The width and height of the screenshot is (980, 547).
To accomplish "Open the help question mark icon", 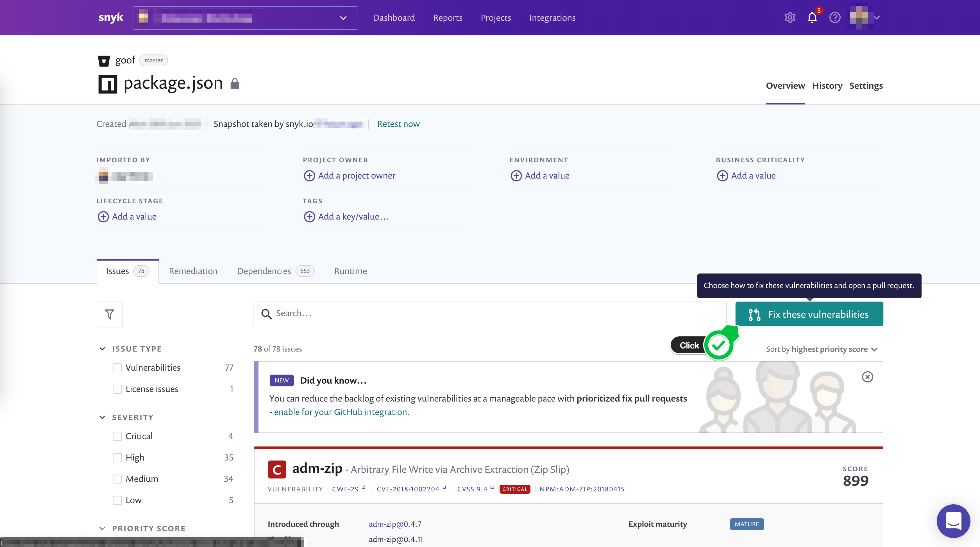I will coord(835,17).
